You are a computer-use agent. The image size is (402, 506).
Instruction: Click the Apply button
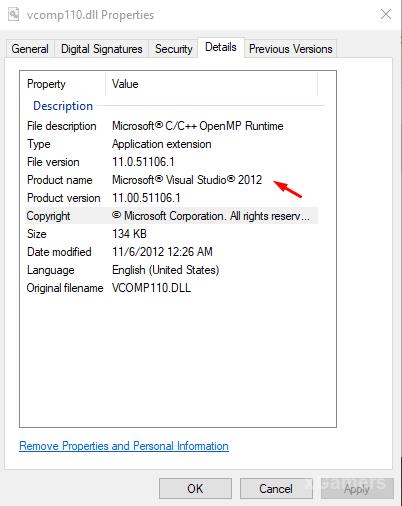coord(357,489)
